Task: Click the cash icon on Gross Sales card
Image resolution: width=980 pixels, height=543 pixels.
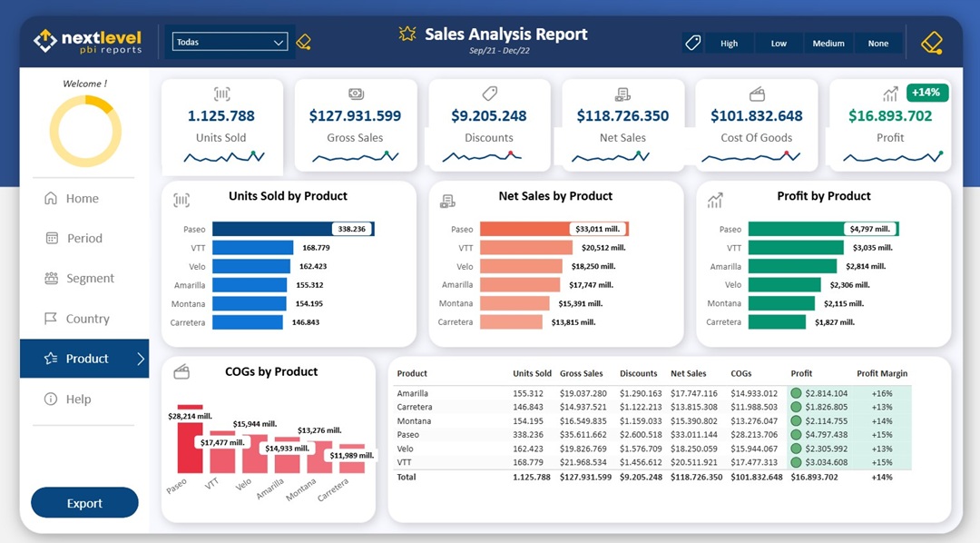Action: tap(356, 94)
